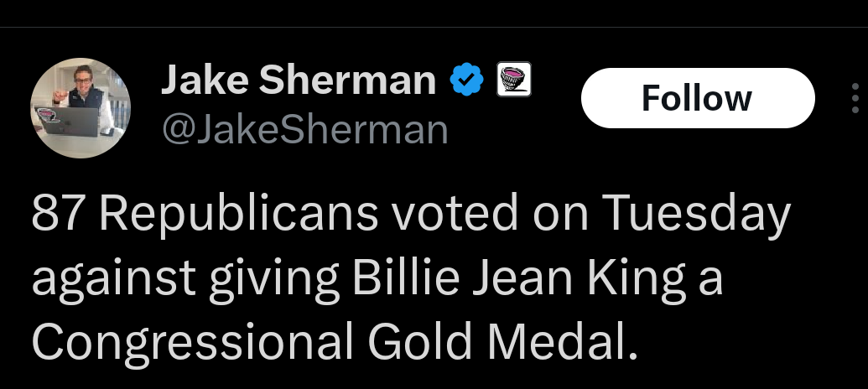Image resolution: width=868 pixels, height=389 pixels.
Task: Click the word "voted" in the tweet
Action: 455,214
